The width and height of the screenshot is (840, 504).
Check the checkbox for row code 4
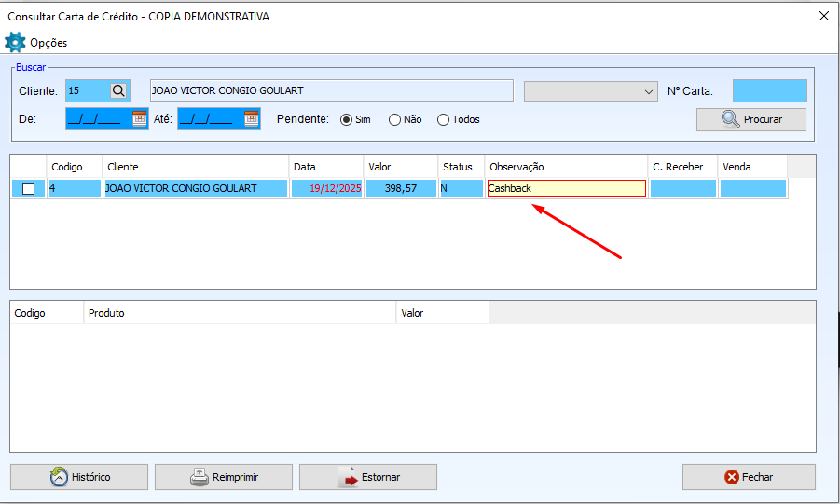click(x=29, y=188)
